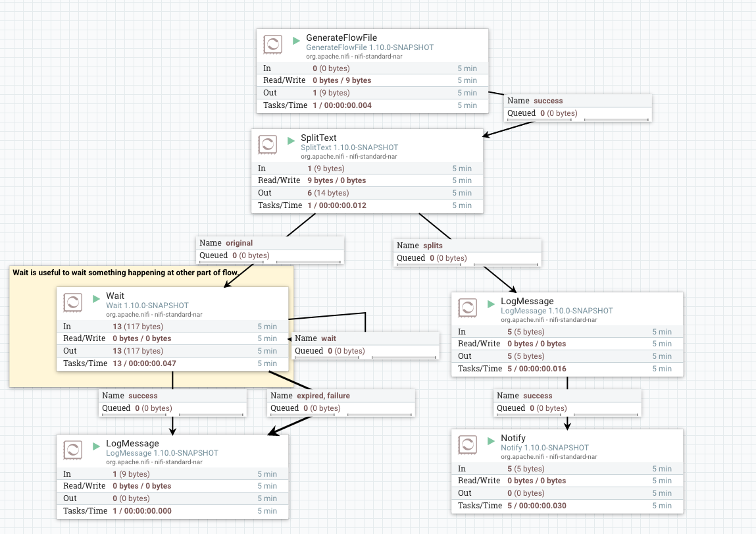756x534 pixels.
Task: Select the wait connection label
Action: (366, 344)
